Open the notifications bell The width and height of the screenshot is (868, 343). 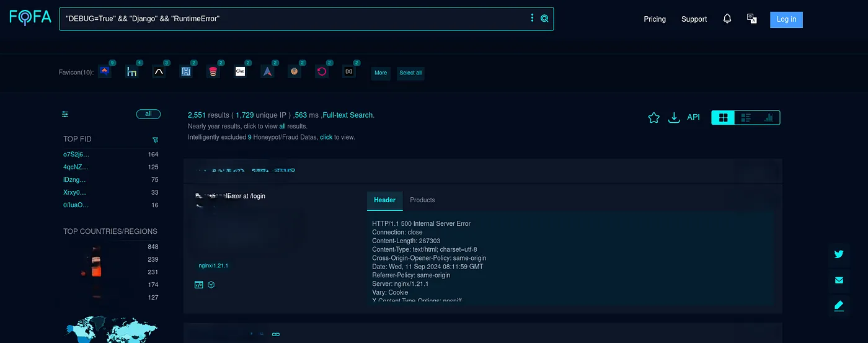(x=727, y=19)
